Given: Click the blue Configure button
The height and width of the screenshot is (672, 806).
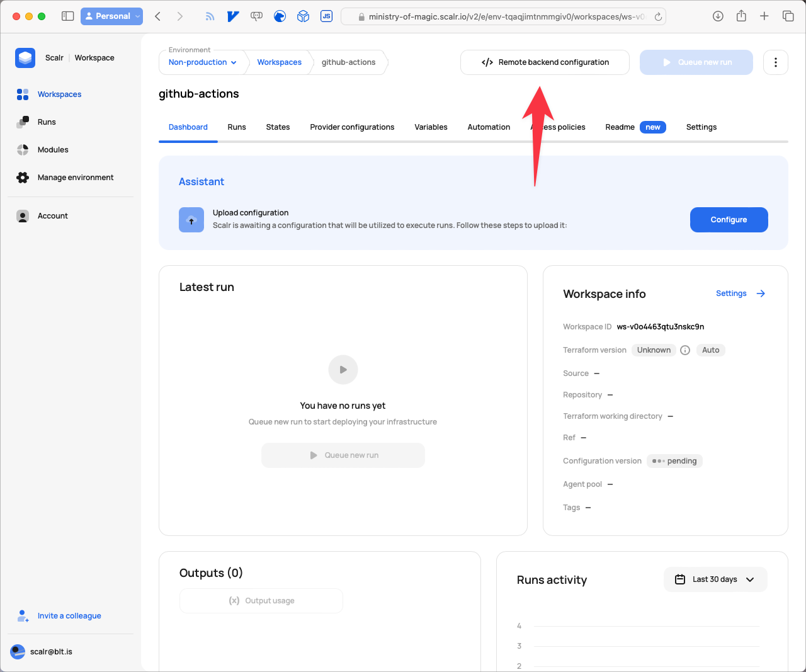Looking at the screenshot, I should coord(729,220).
